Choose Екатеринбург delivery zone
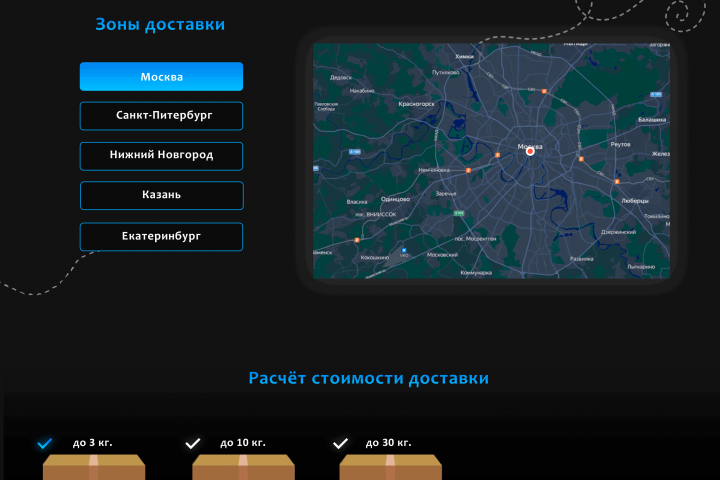The height and width of the screenshot is (480, 720). tap(161, 237)
